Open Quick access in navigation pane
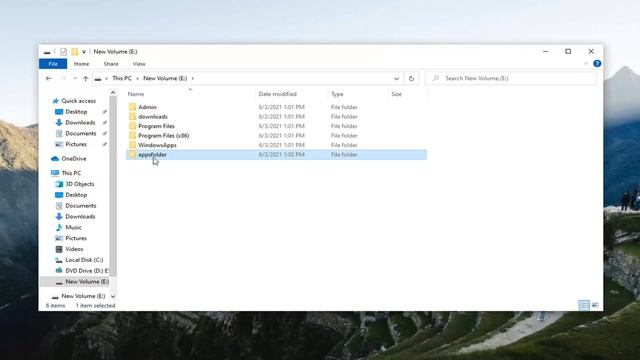 (x=78, y=101)
